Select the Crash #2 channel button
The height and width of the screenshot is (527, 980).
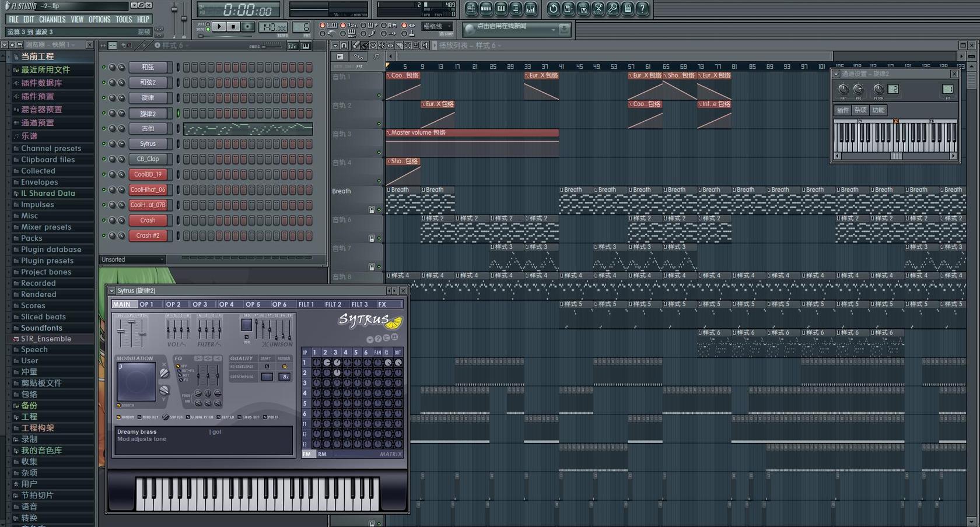point(148,236)
